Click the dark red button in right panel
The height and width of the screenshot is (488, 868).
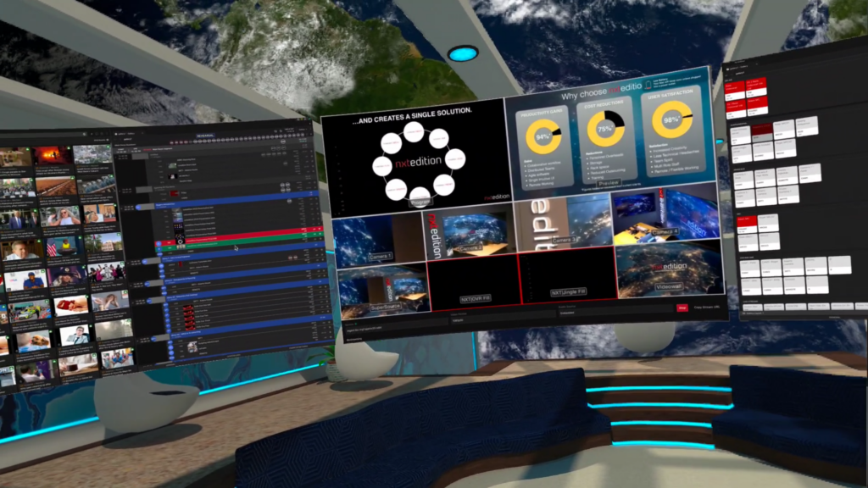tap(761, 131)
